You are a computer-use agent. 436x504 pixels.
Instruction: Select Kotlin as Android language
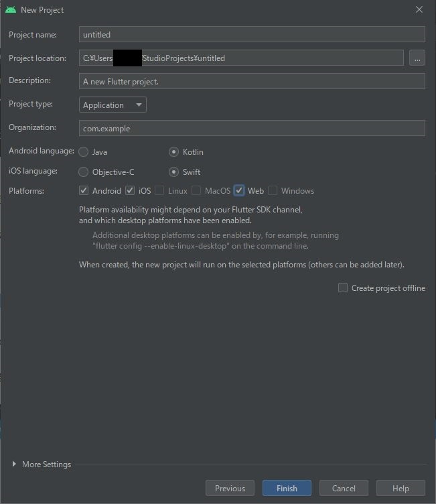[x=174, y=151]
